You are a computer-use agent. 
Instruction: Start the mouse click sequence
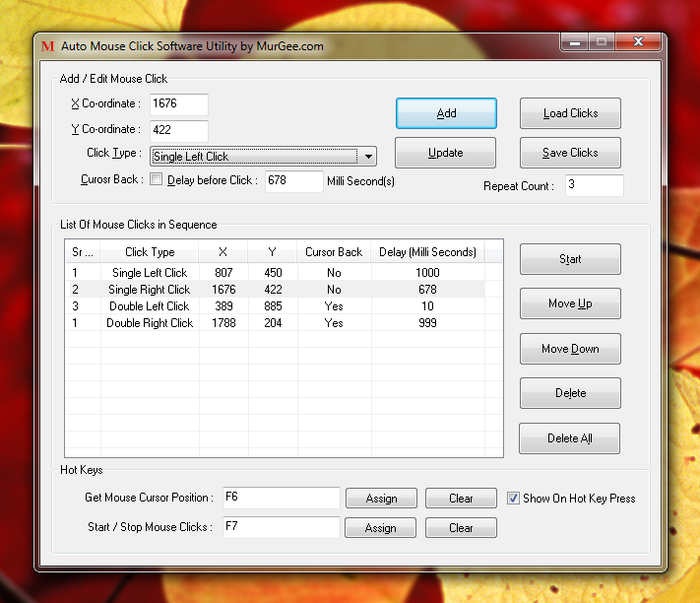point(570,259)
